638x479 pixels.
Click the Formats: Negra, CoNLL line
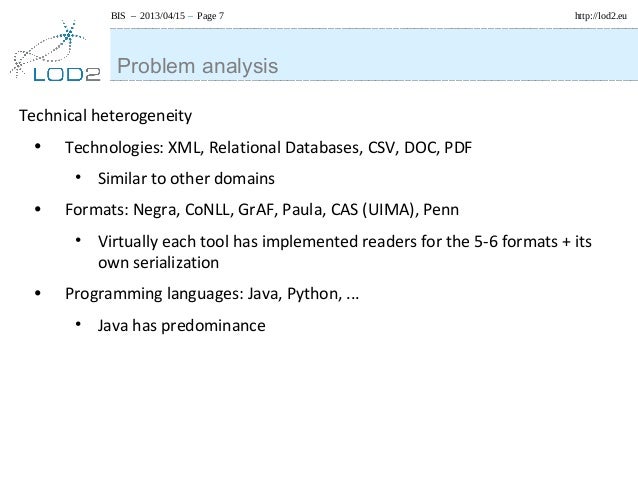262,210
